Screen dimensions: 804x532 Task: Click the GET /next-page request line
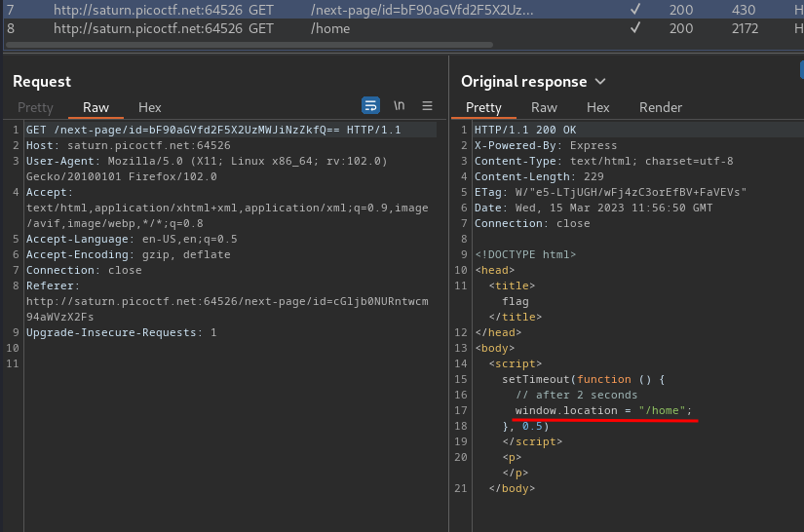pyautogui.click(x=213, y=131)
